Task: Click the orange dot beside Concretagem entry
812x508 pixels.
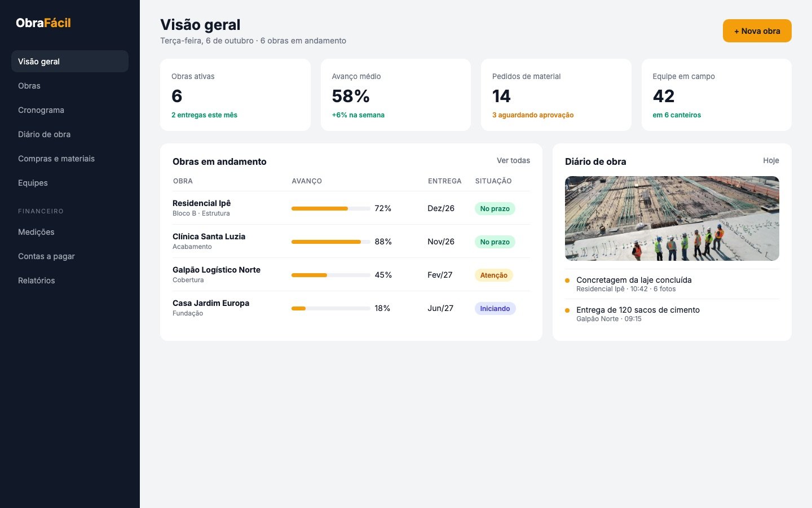Action: pos(567,281)
